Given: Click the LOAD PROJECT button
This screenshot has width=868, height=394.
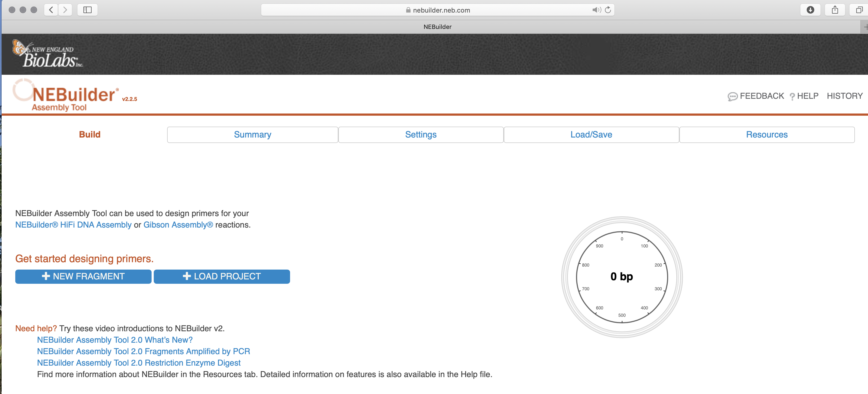Looking at the screenshot, I should [x=222, y=277].
